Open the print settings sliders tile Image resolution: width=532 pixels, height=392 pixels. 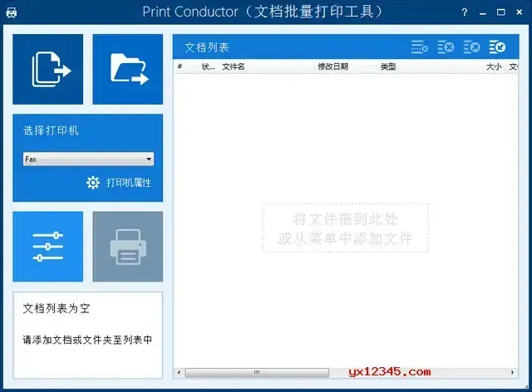(48, 247)
